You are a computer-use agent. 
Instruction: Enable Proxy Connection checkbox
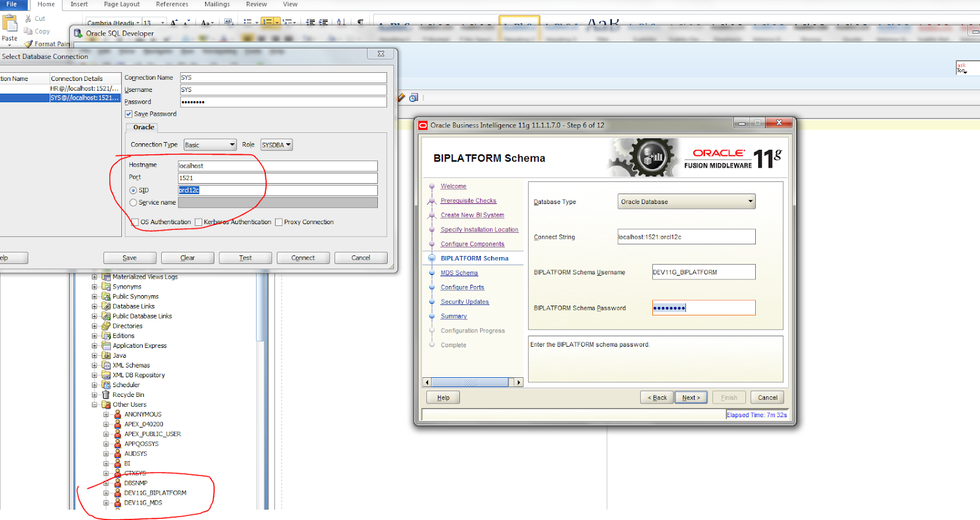279,222
